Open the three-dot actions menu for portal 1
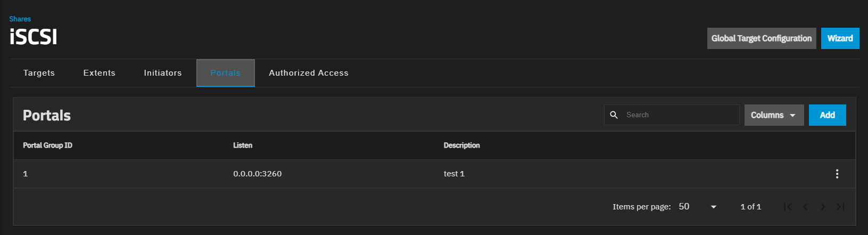 [837, 174]
